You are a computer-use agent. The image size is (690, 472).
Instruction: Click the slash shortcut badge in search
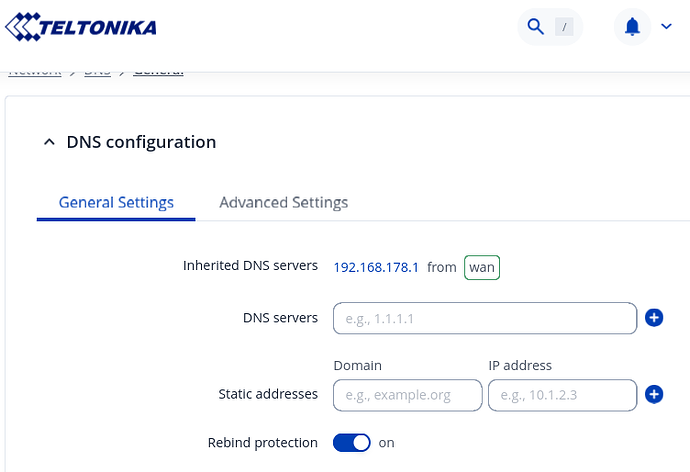pos(566,27)
